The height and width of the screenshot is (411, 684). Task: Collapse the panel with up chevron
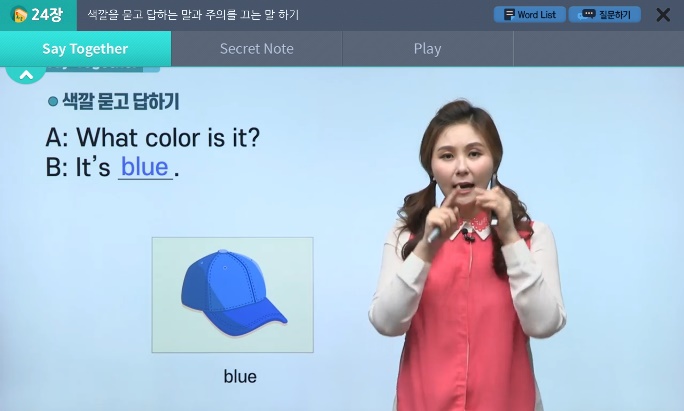[x=26, y=75]
